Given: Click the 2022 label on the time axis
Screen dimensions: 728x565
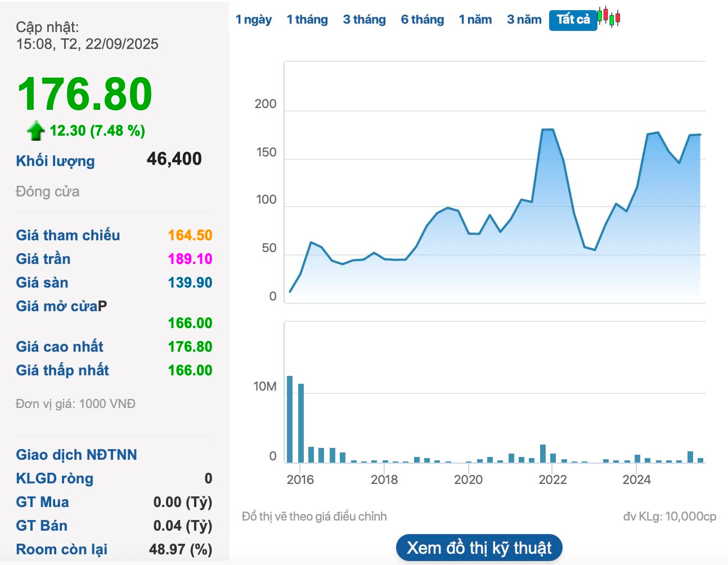Looking at the screenshot, I should [x=552, y=479].
